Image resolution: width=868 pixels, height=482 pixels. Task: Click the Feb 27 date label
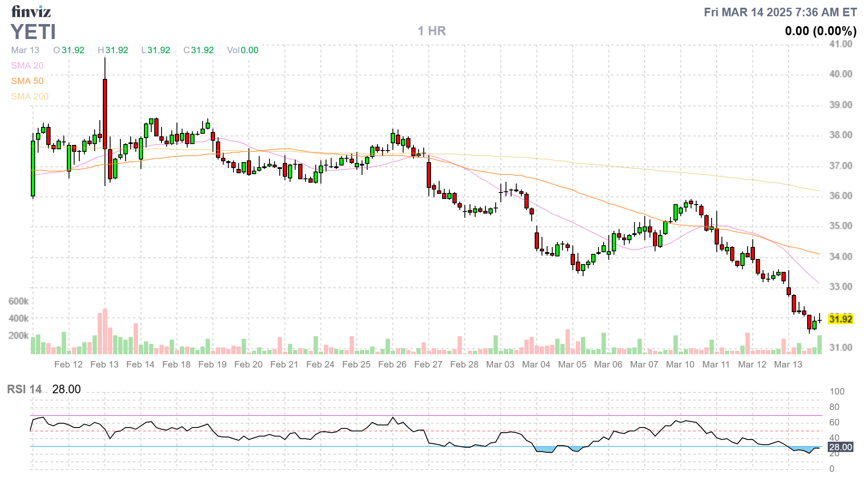(x=428, y=365)
